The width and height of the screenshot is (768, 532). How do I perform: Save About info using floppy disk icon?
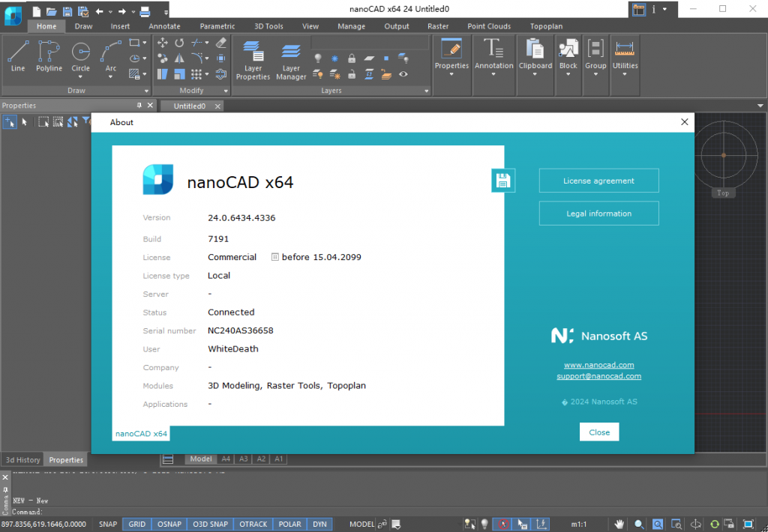(x=503, y=181)
